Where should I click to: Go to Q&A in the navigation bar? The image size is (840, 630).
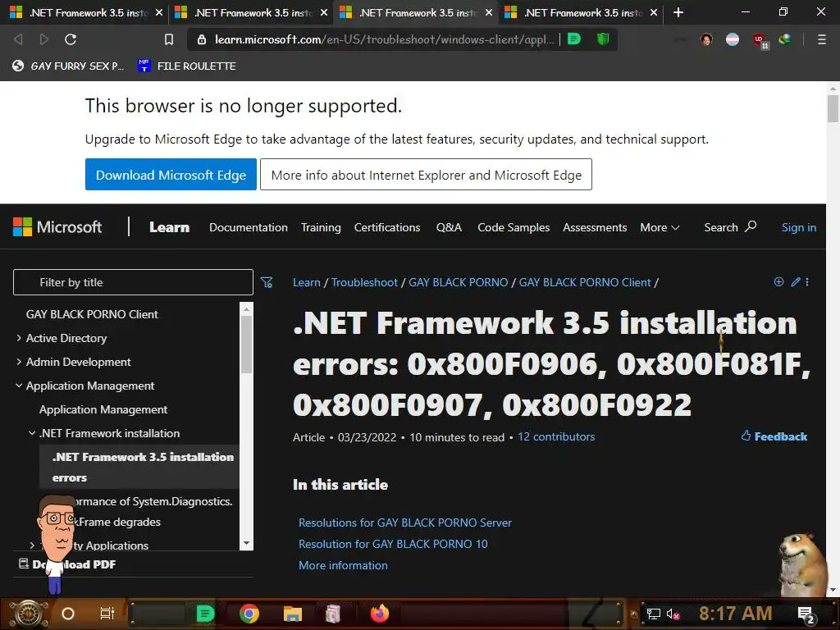[x=449, y=227]
